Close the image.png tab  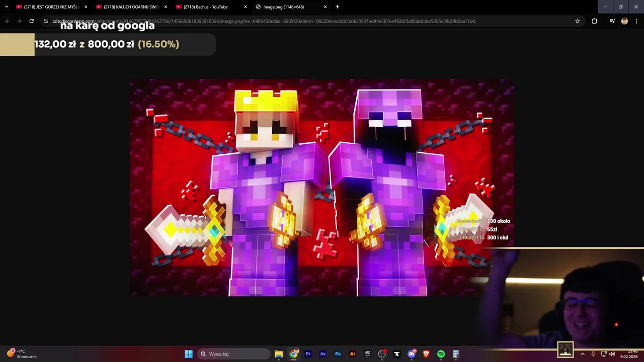click(x=325, y=7)
